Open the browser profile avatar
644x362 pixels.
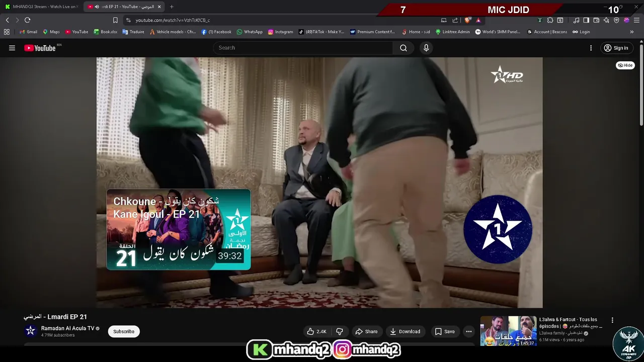point(626,20)
